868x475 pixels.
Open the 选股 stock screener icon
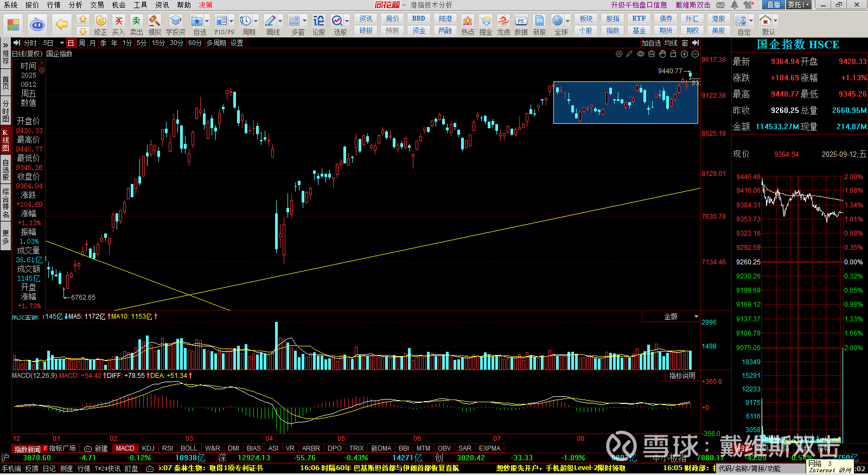(x=337, y=21)
